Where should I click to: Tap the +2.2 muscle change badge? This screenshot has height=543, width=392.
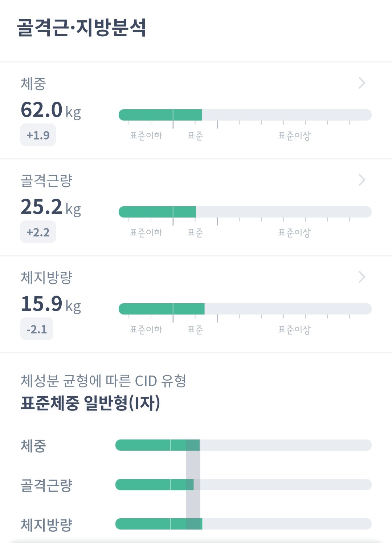(38, 232)
